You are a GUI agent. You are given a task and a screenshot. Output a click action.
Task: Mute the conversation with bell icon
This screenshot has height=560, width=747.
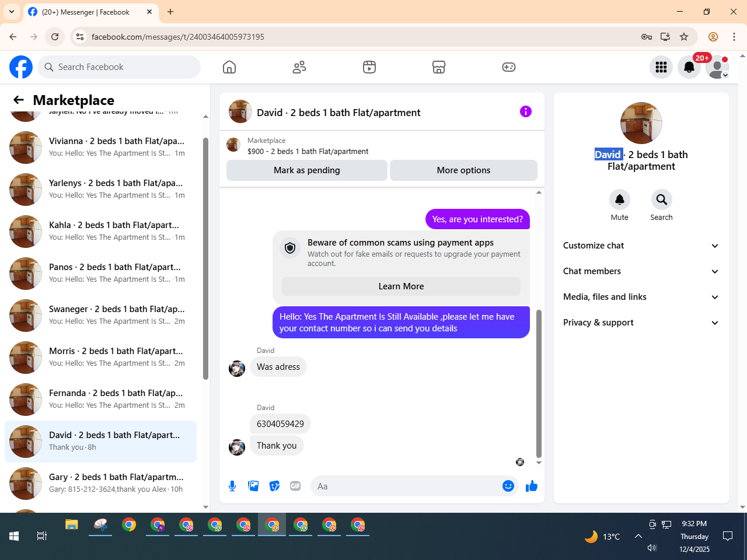coord(620,199)
